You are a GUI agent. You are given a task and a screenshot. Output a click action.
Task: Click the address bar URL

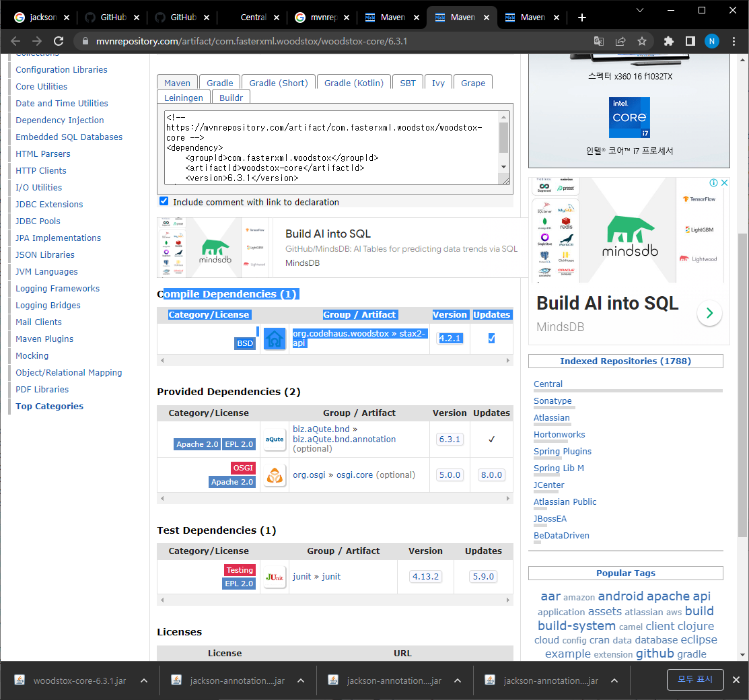pos(252,41)
